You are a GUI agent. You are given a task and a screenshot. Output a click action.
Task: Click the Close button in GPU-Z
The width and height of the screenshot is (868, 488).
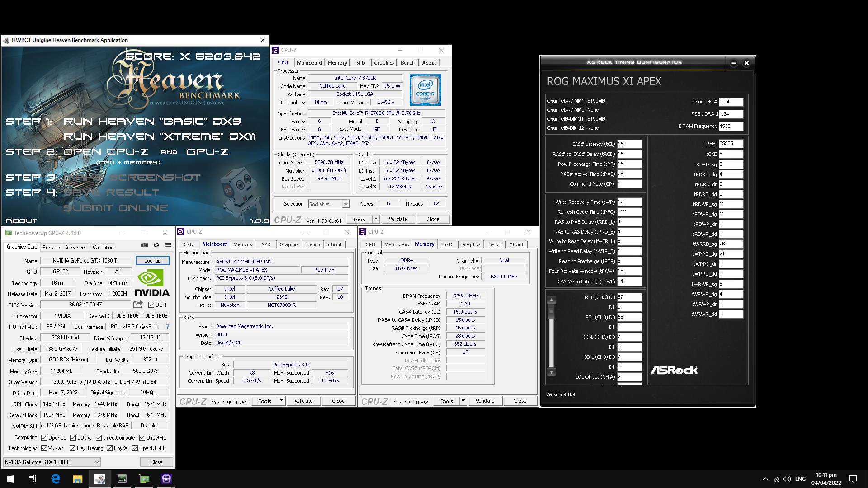[x=156, y=462]
